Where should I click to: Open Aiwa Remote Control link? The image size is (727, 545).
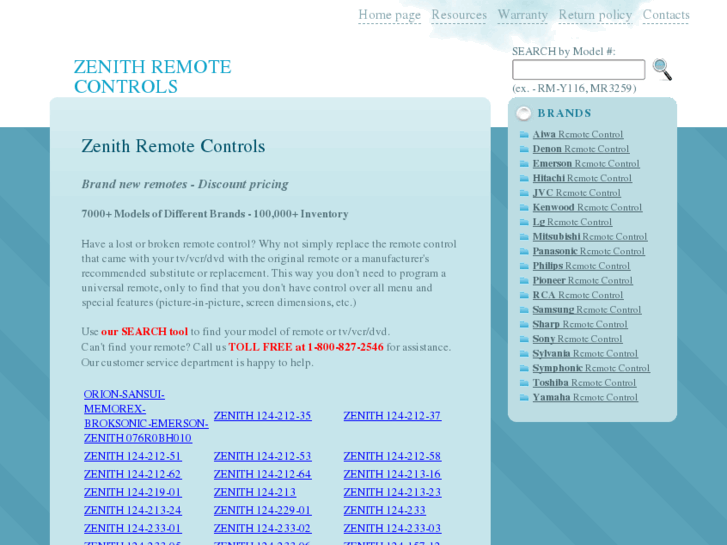pos(578,135)
